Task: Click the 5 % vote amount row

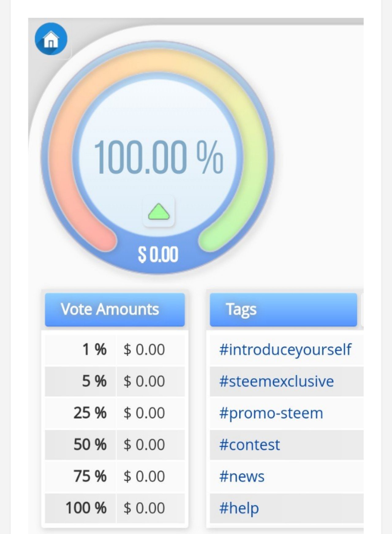Action: point(115,381)
